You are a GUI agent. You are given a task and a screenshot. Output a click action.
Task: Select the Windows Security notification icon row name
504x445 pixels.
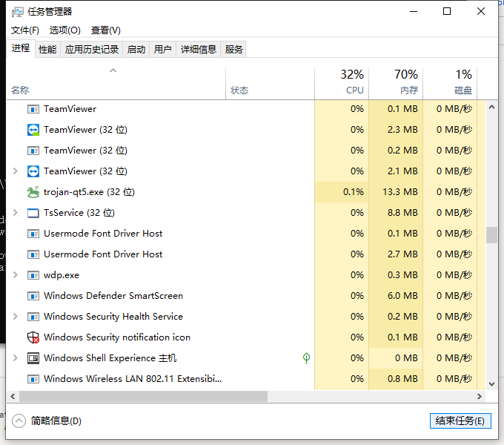pyautogui.click(x=117, y=337)
